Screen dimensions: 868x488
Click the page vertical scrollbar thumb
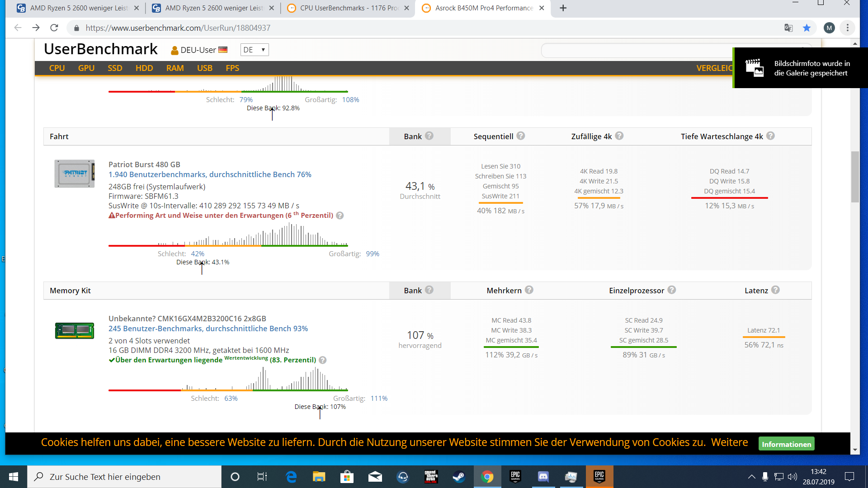coord(854,176)
